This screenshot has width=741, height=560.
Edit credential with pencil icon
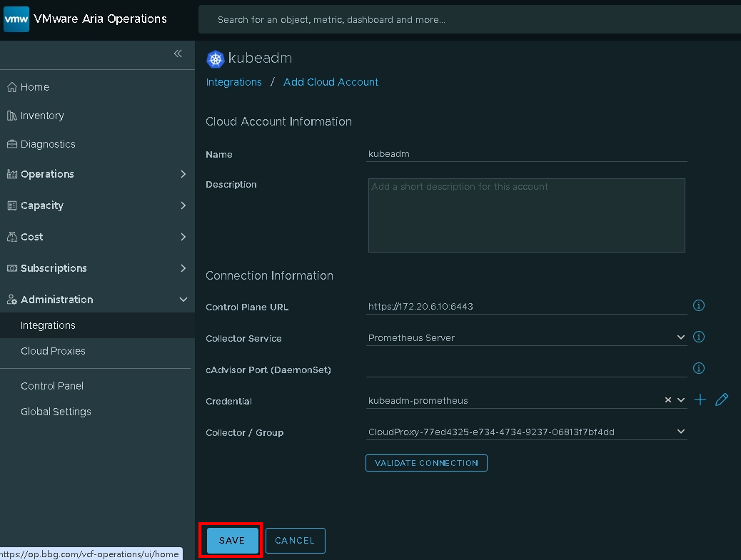(x=722, y=400)
